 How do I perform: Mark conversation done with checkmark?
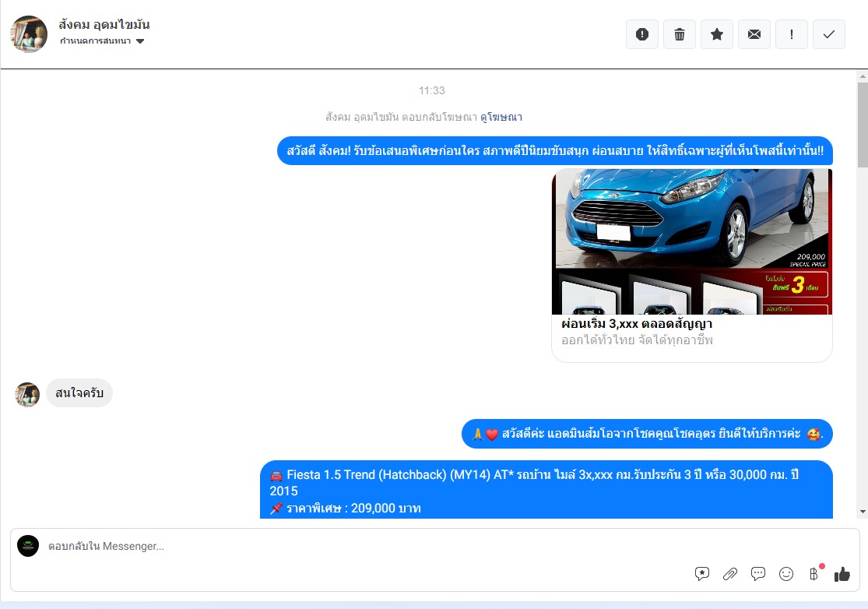pos(829,34)
